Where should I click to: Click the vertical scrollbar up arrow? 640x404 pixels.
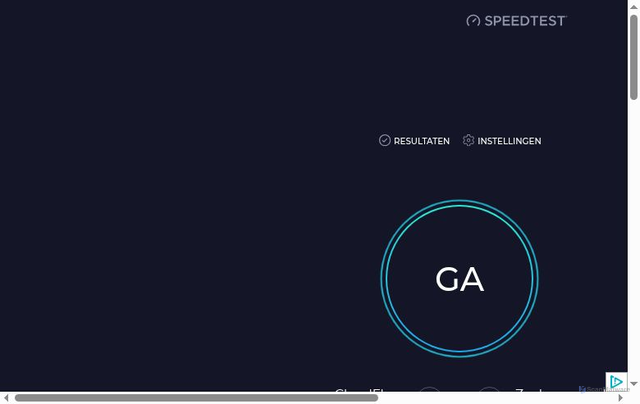[x=633, y=7]
